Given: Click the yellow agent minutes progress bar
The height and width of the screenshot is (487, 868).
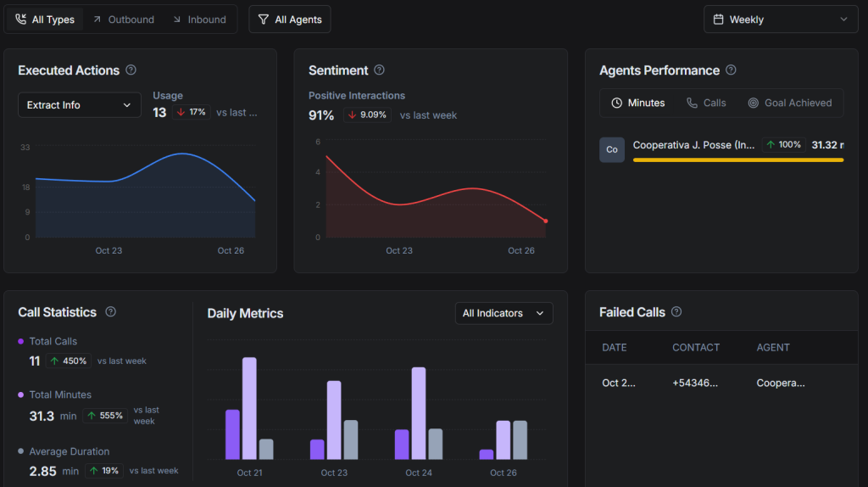Looking at the screenshot, I should coord(737,160).
